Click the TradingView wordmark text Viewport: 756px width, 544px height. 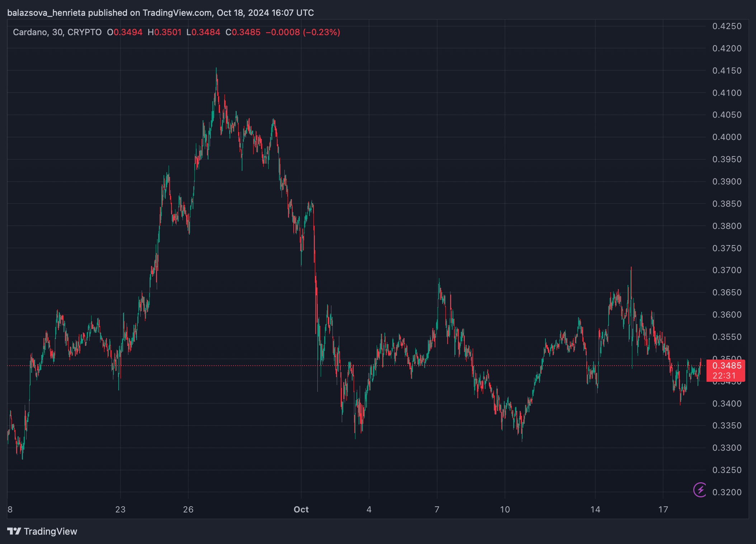coord(51,531)
